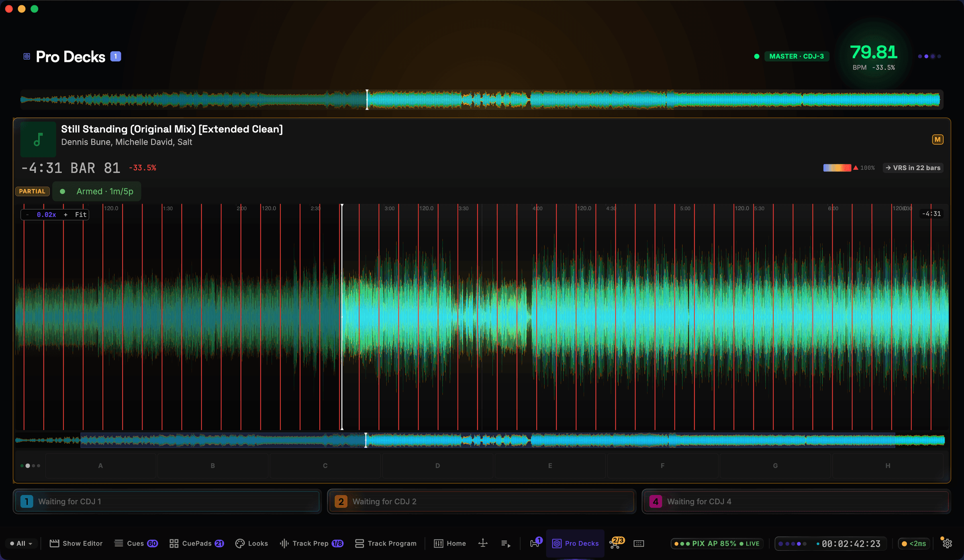Viewport: 964px width, 560px height.
Task: Select hot cue pad G
Action: point(775,466)
